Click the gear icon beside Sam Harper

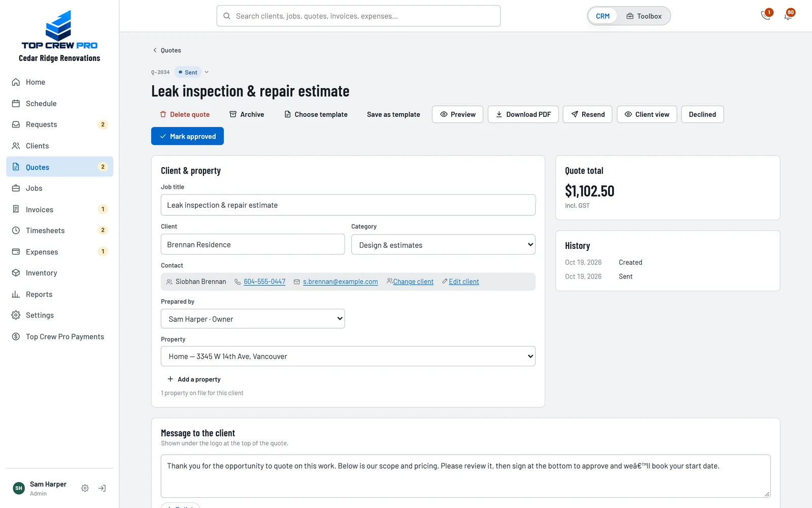[x=85, y=488]
